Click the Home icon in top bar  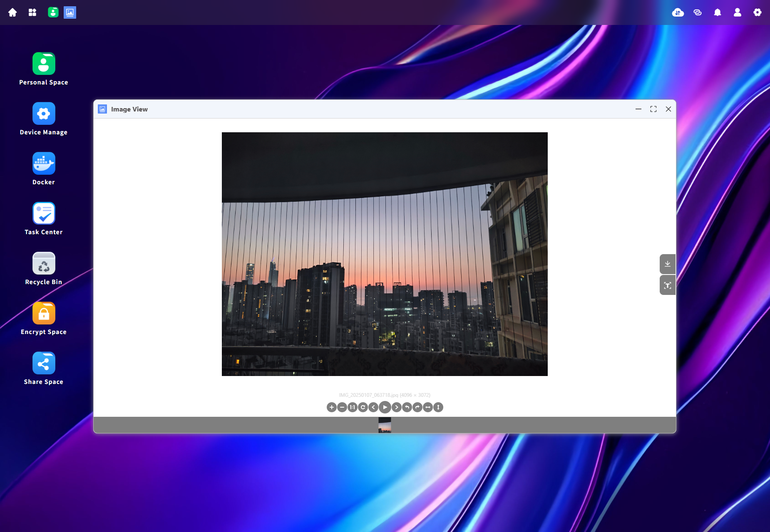12,12
